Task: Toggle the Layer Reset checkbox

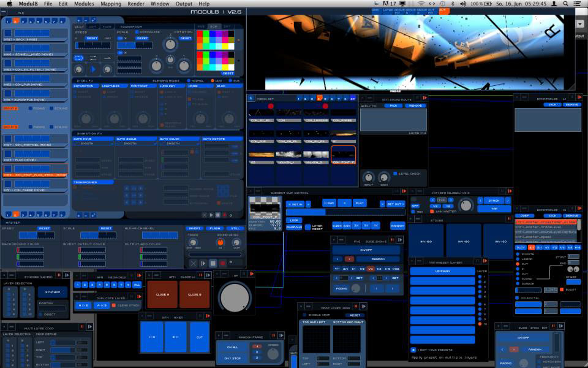Action: [x=308, y=227]
